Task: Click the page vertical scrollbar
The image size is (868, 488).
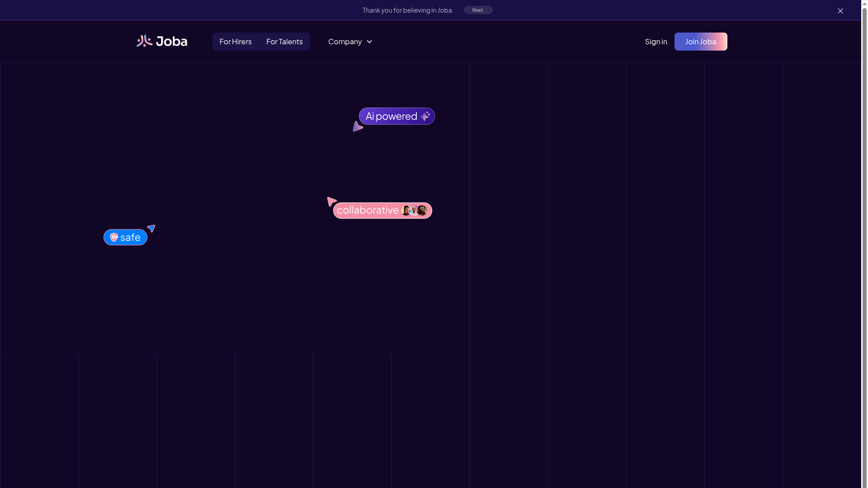Action: [864, 244]
